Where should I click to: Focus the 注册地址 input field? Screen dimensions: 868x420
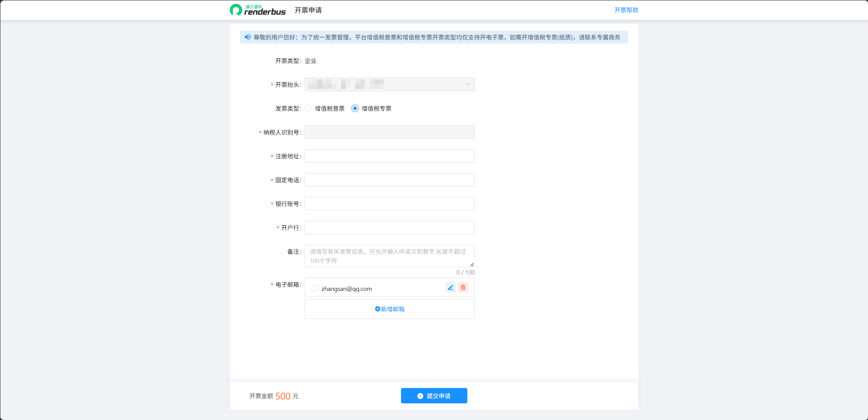[x=389, y=156]
